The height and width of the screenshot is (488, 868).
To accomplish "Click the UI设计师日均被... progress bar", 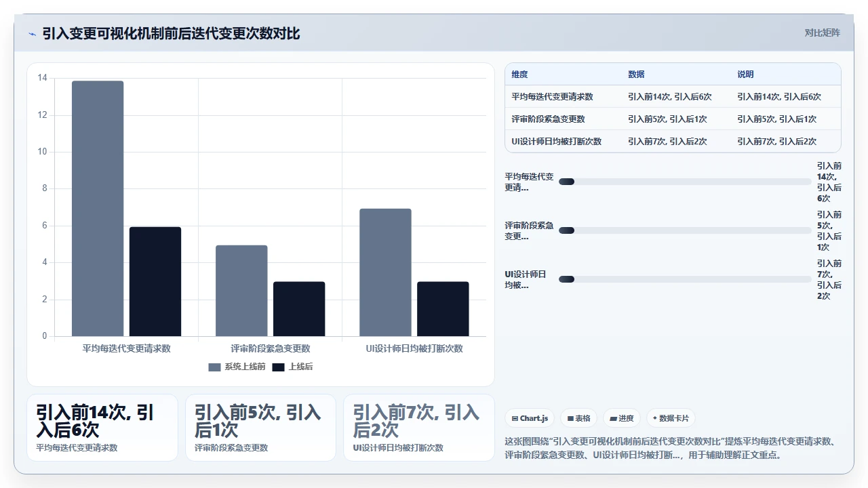I will [685, 279].
